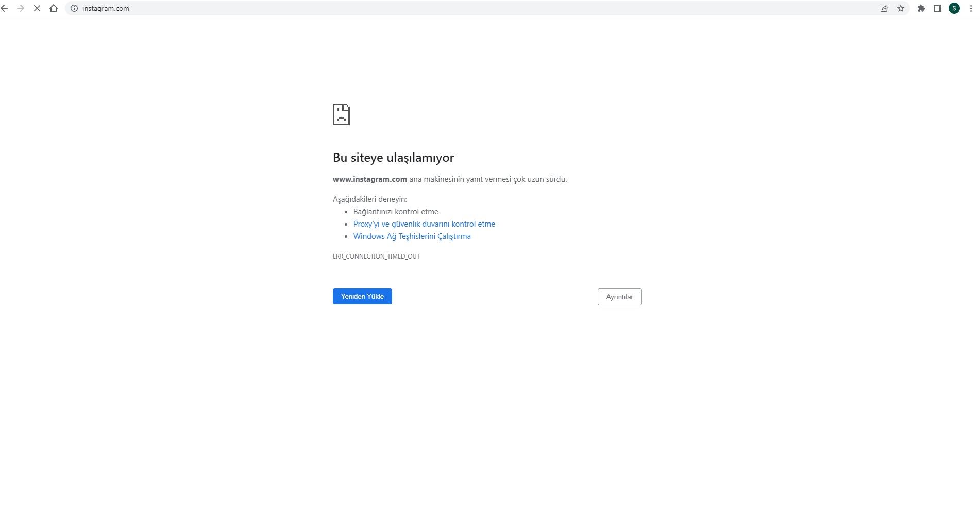Click Bağlantınızı kontrol etme list item
The height and width of the screenshot is (514, 980).
point(396,212)
